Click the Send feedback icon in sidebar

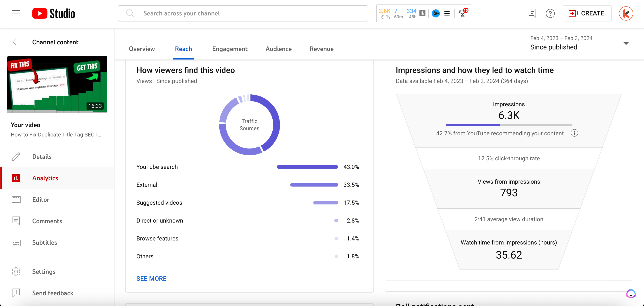[x=16, y=293]
